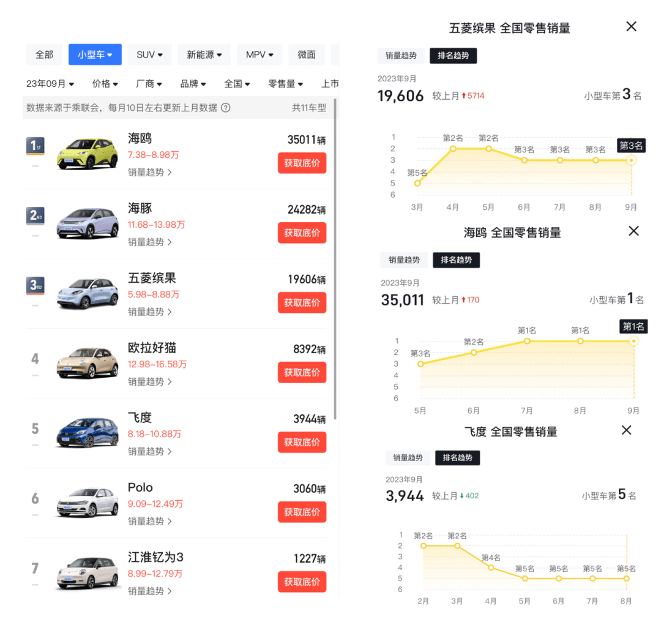The width and height of the screenshot is (661, 644).
Task: Select the SUV category tab
Action: click(149, 54)
